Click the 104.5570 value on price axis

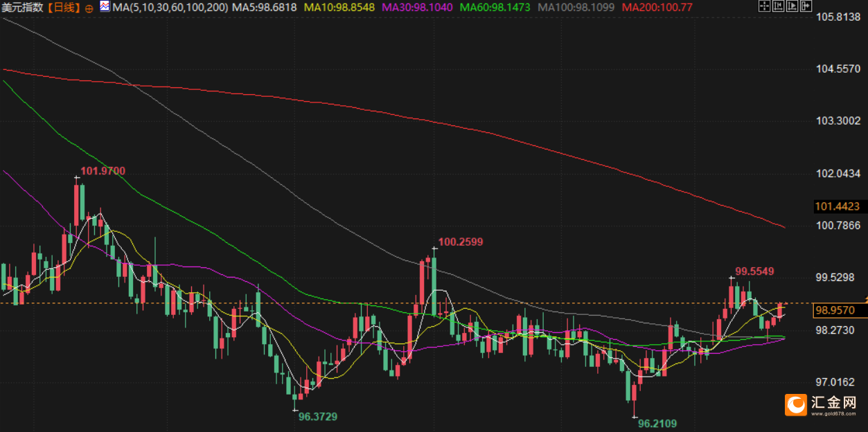(838, 69)
